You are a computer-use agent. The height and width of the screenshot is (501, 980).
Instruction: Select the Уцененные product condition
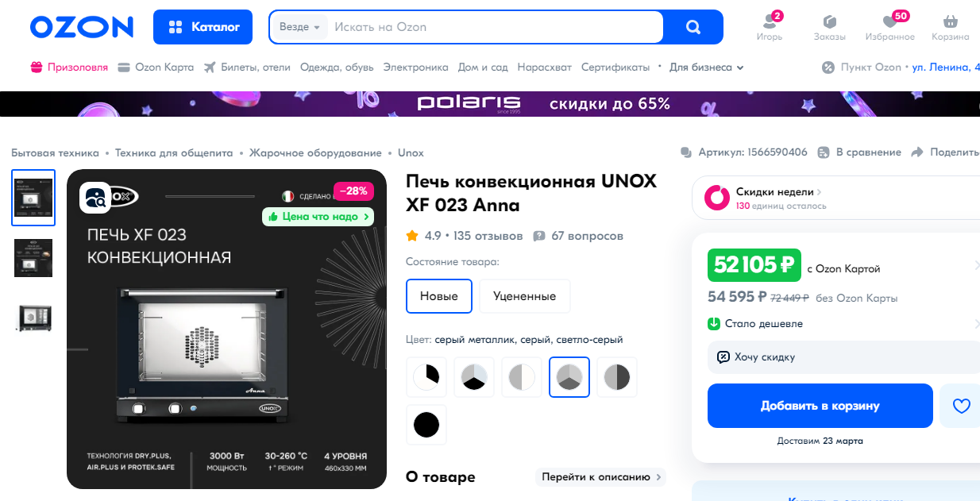pyautogui.click(x=525, y=296)
